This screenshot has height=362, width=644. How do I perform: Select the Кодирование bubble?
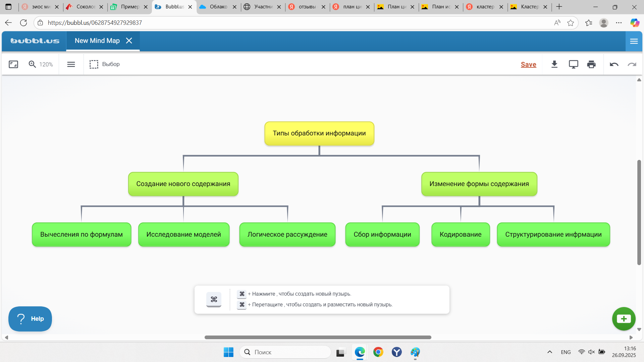click(460, 235)
